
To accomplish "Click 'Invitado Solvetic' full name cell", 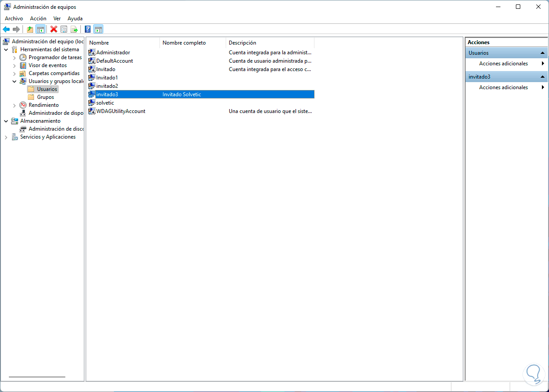I will (x=182, y=94).
